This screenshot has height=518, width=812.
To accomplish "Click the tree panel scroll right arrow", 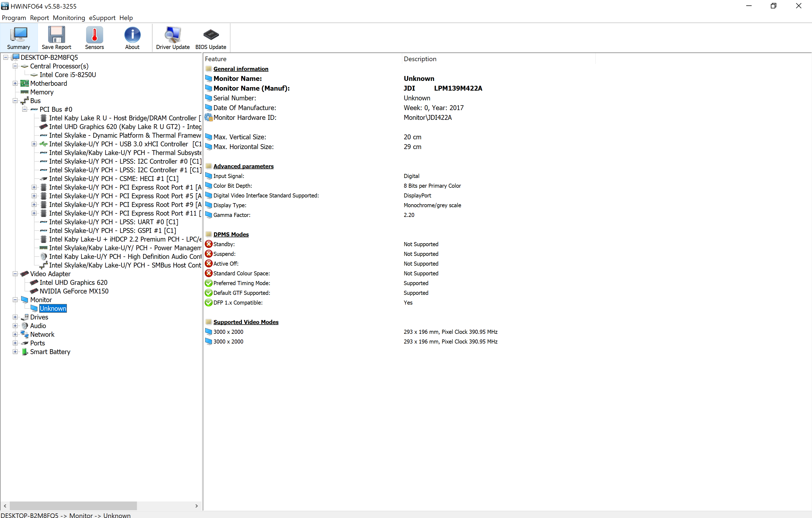I will [197, 506].
